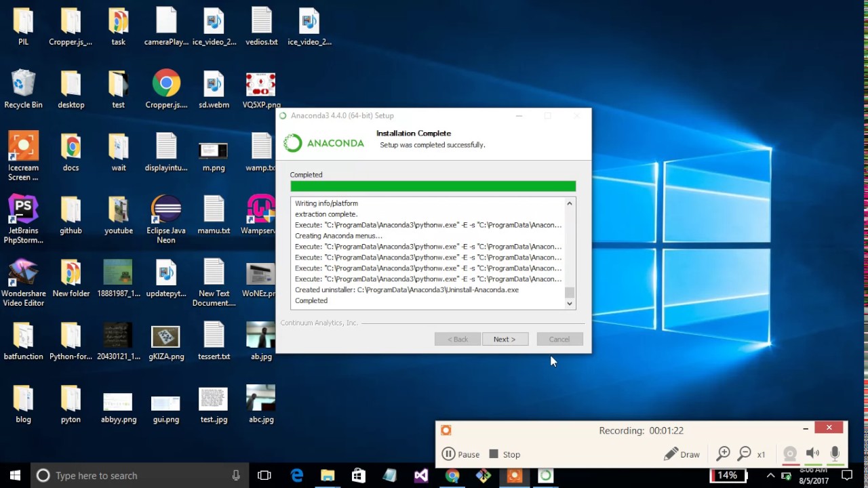Click the search box microphone icon

[x=236, y=475]
